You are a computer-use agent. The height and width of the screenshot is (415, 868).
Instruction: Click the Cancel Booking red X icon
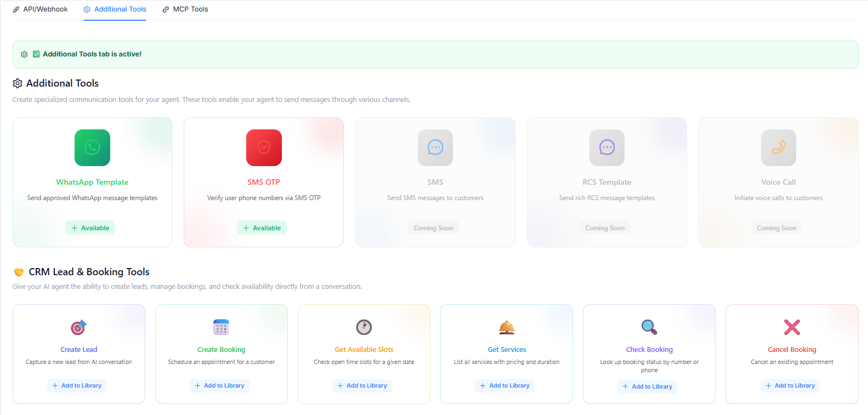tap(792, 327)
